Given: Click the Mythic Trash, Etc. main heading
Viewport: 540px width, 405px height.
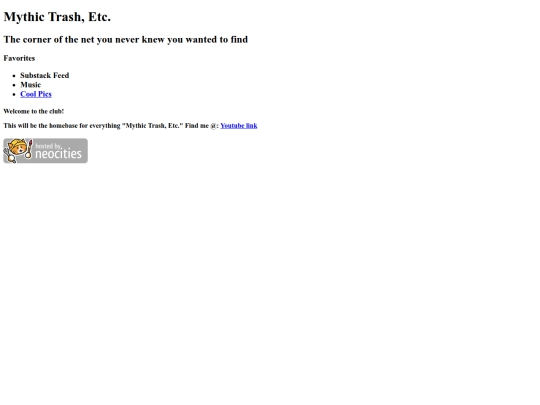Looking at the screenshot, I should 57,17.
